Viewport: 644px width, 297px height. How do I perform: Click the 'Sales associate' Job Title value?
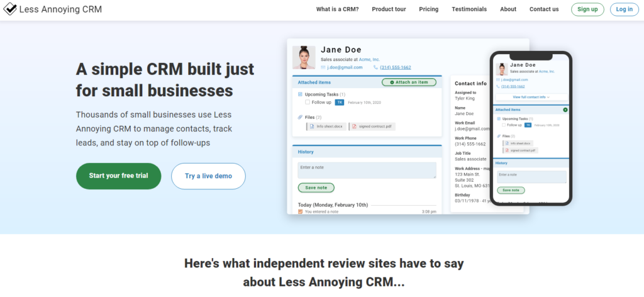[470, 159]
